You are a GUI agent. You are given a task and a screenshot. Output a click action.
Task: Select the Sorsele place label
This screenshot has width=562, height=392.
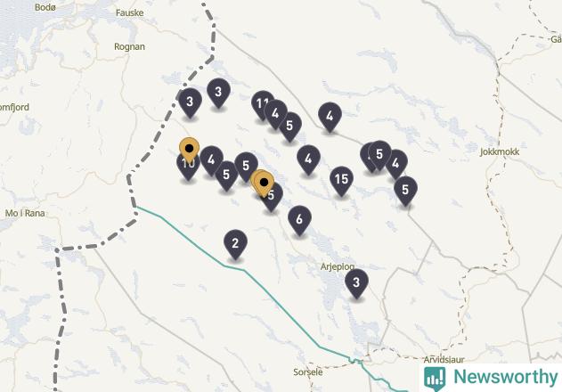pos(308,372)
